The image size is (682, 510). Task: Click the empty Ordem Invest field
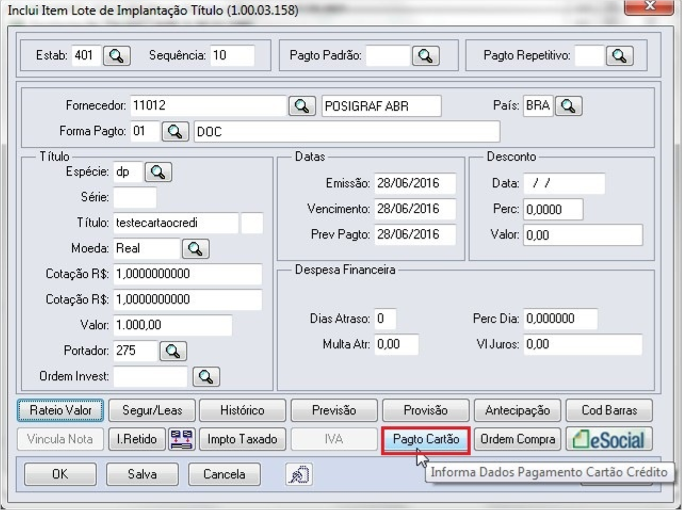tap(150, 377)
